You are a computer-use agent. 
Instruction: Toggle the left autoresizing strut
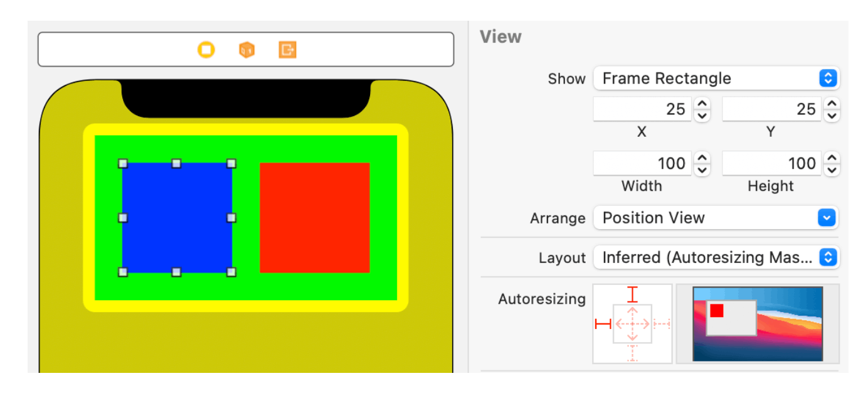coord(603,323)
